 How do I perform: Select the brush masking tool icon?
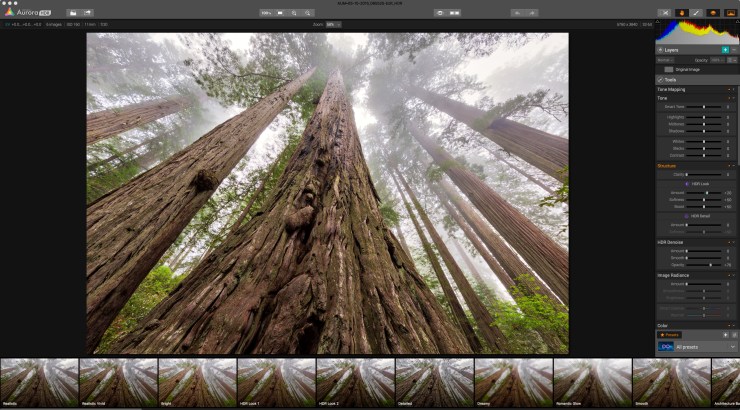[697, 13]
